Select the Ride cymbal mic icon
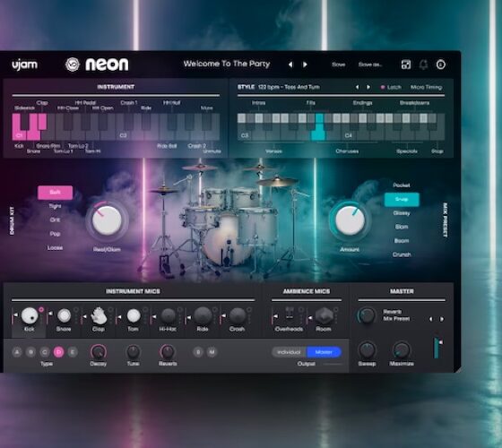This screenshot has height=448, width=502. pos(203,315)
